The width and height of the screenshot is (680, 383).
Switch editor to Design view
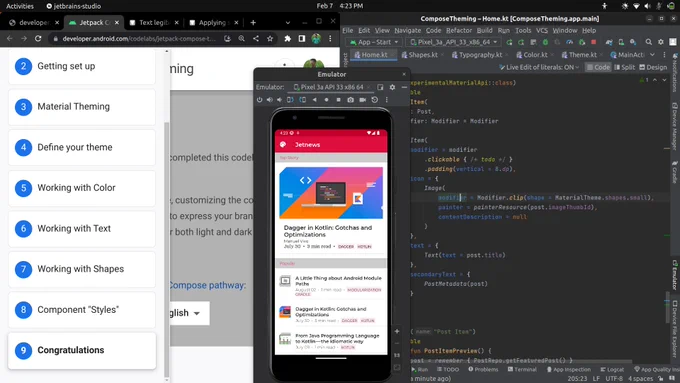tap(653, 67)
